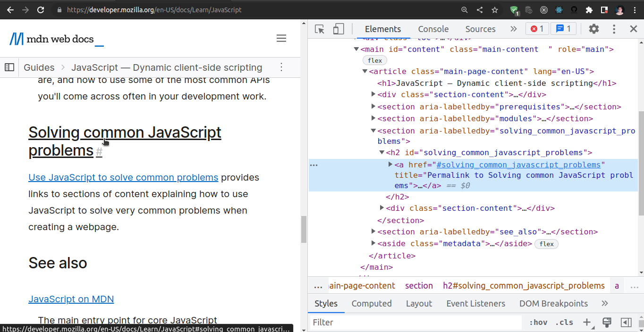Open the MDN hamburger menu
Image resolution: width=644 pixels, height=332 pixels.
pos(281,38)
